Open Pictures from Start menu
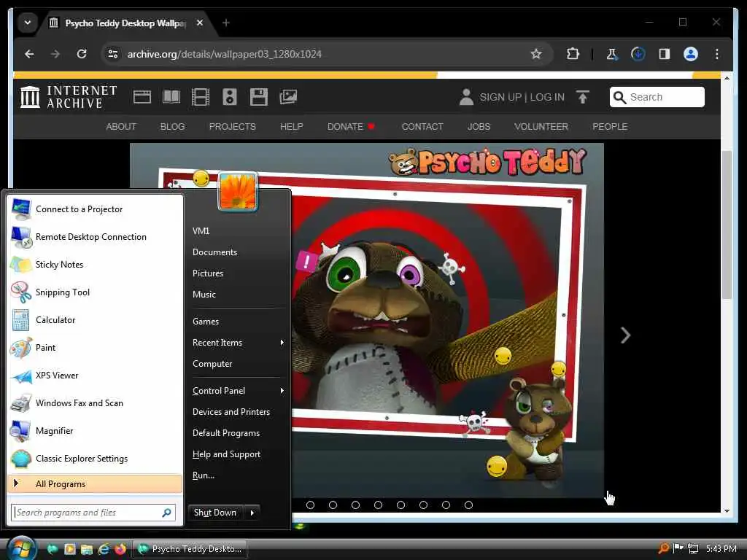This screenshot has width=747, height=560. coord(208,273)
